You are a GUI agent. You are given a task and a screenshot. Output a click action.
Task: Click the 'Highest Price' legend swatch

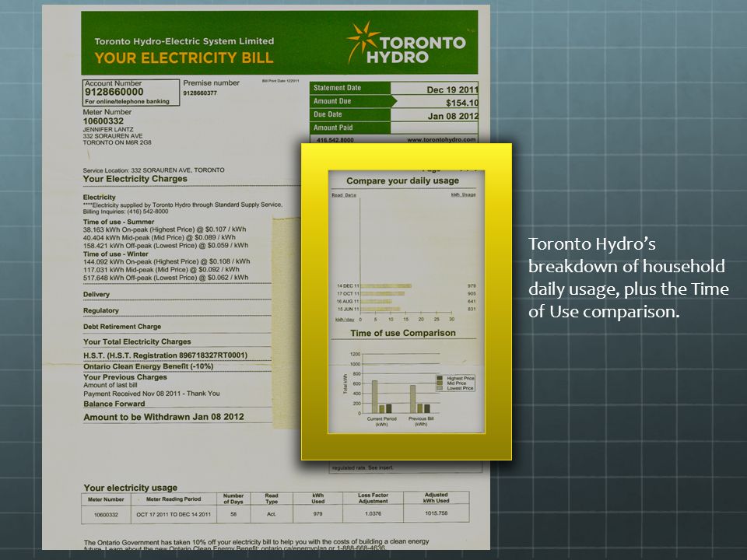click(440, 378)
